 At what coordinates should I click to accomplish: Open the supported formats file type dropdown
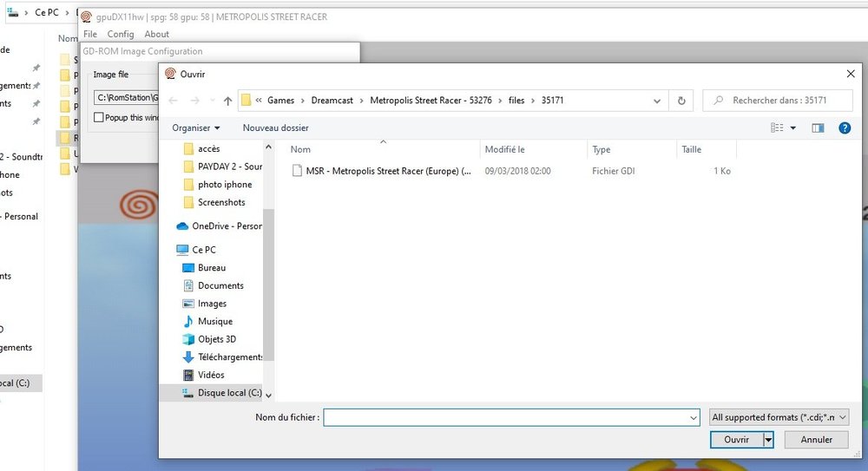coord(779,417)
